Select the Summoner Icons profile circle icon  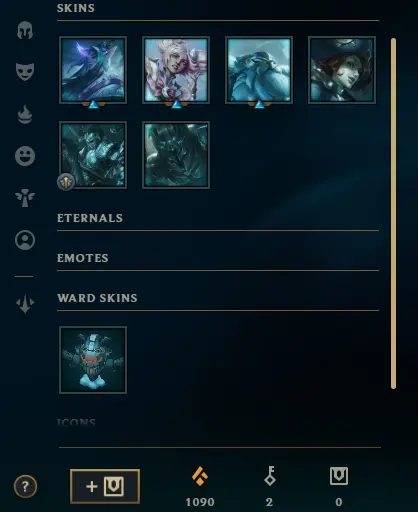[x=25, y=240]
